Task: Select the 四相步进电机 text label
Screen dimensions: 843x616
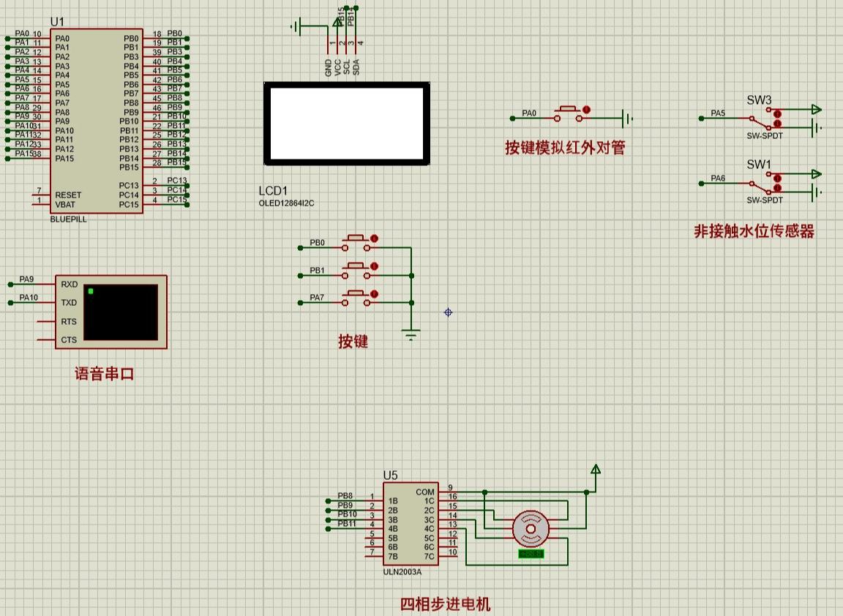Action: coord(445,604)
